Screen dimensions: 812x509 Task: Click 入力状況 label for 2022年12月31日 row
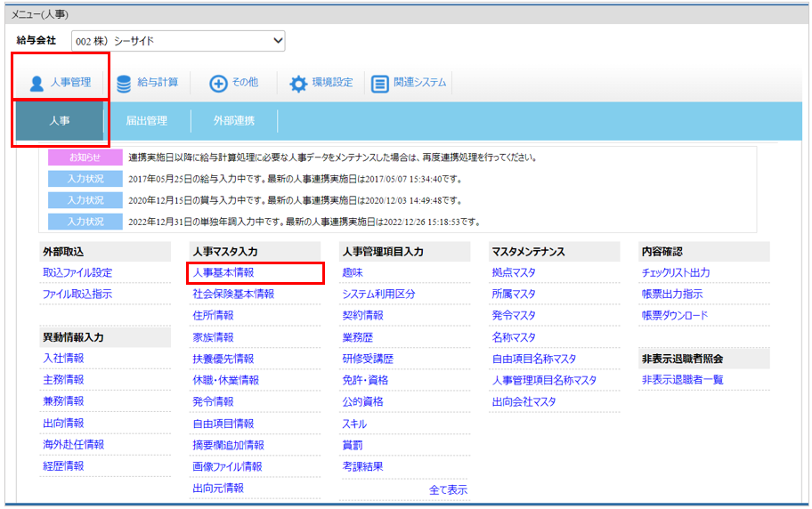tap(85, 222)
